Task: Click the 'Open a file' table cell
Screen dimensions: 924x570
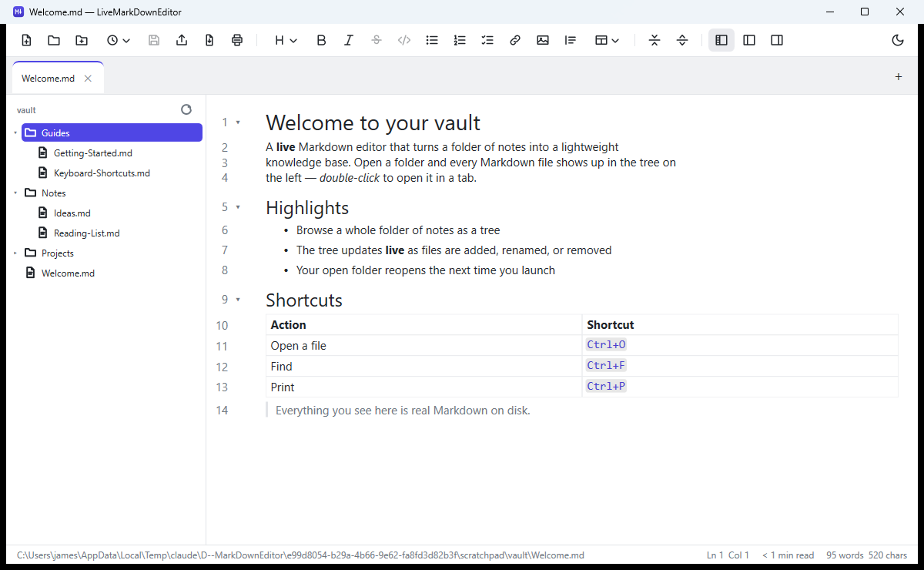Action: (423, 346)
